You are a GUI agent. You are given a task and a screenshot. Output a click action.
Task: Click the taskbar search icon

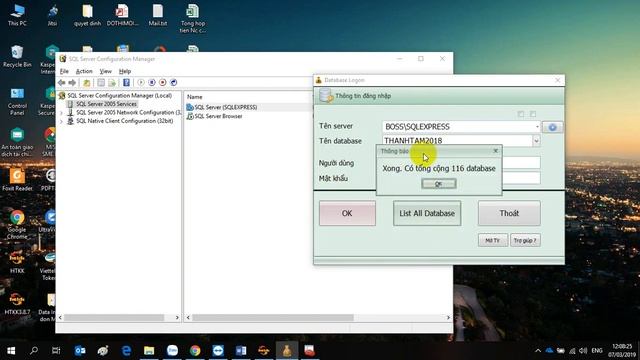coord(34,351)
